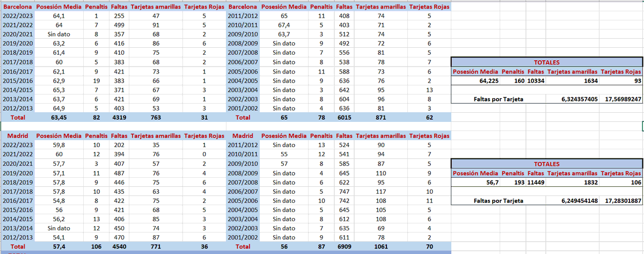Viewport: 644px width, 254px height.
Task: Select the Barcelona 2022/2023 possession value 64,1
Action: (58, 16)
